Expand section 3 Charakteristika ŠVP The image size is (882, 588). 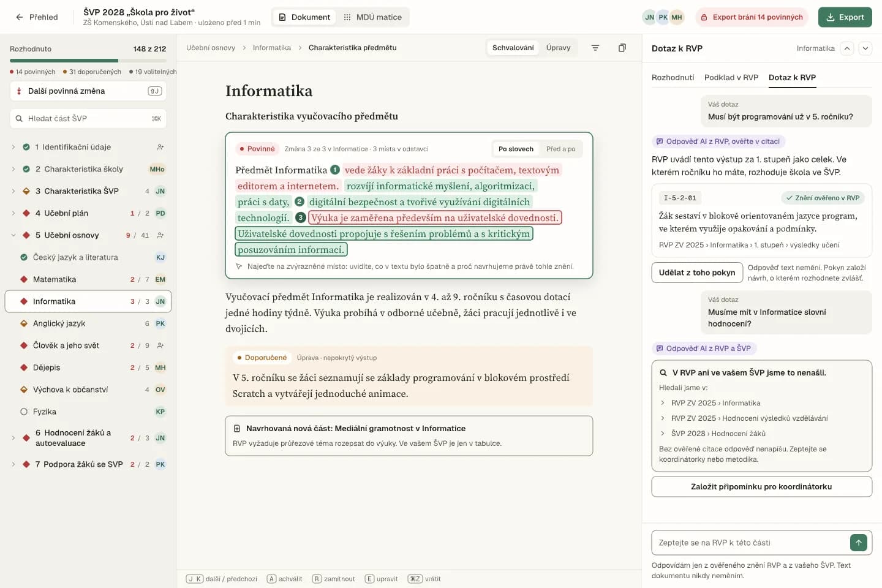point(13,191)
